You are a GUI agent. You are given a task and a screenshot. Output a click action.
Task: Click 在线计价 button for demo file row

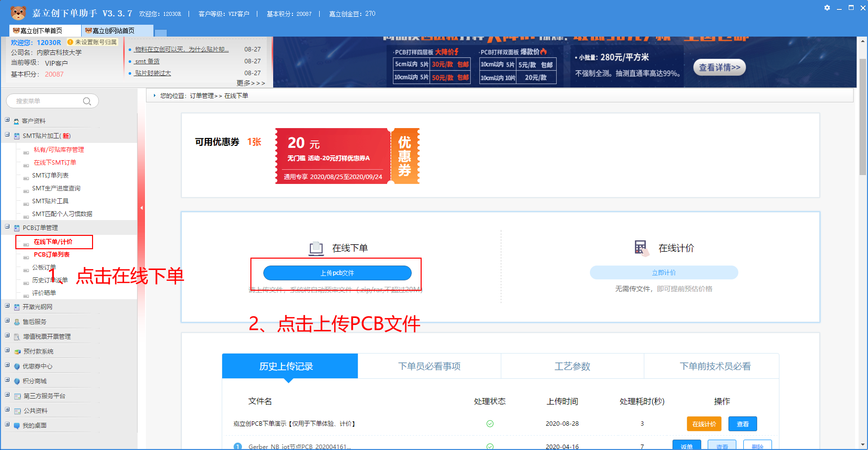click(704, 424)
